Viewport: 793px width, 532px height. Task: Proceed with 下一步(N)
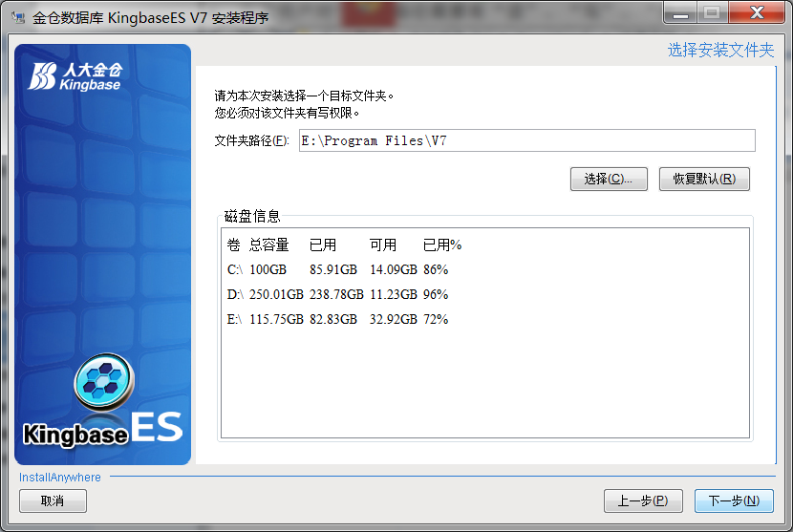(x=734, y=501)
